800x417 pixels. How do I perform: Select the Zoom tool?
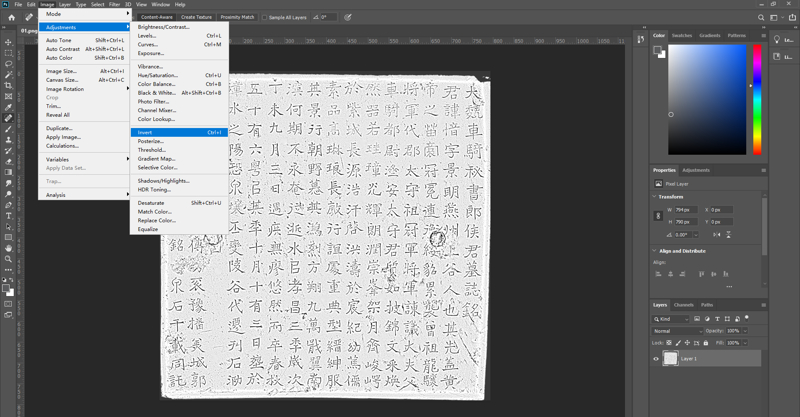tap(8, 259)
